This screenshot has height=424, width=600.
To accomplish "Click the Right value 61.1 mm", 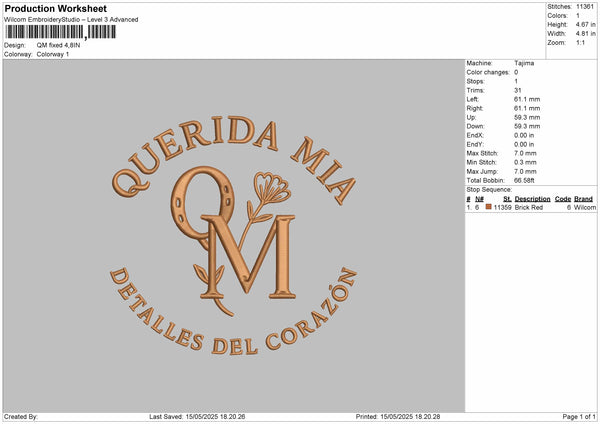I will pyautogui.click(x=527, y=108).
